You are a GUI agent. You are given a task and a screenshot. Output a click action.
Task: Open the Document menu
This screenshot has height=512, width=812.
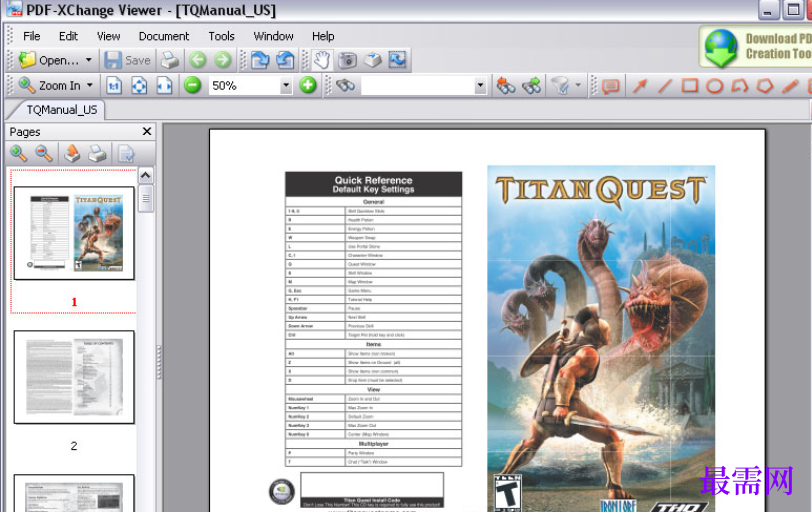click(x=164, y=36)
